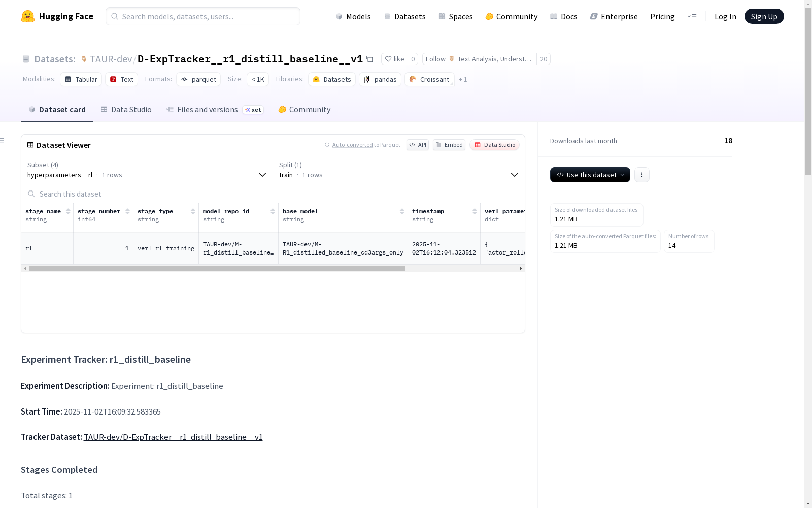Screen dimensions: 812x508
Task: Open the three-dot more options menu
Action: (642, 175)
